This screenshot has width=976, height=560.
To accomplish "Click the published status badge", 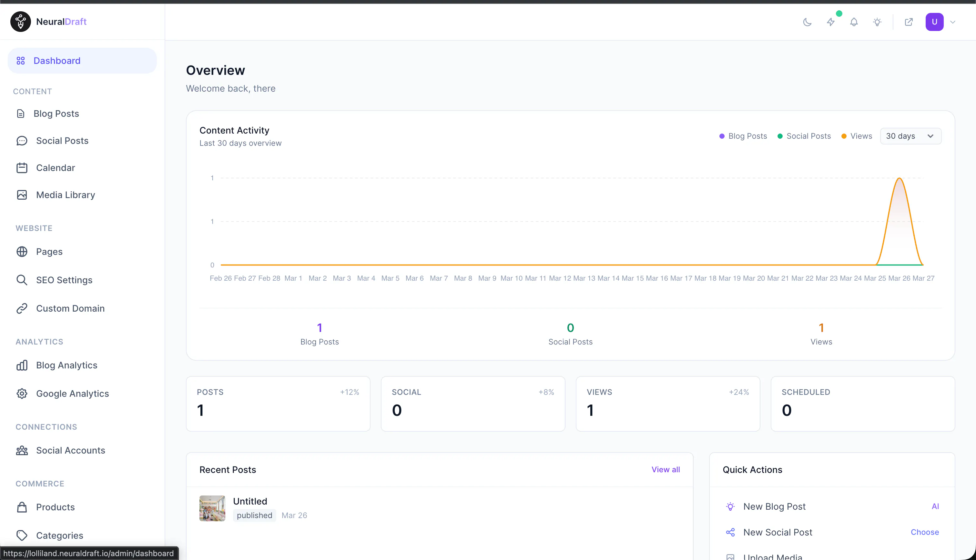I will [254, 515].
